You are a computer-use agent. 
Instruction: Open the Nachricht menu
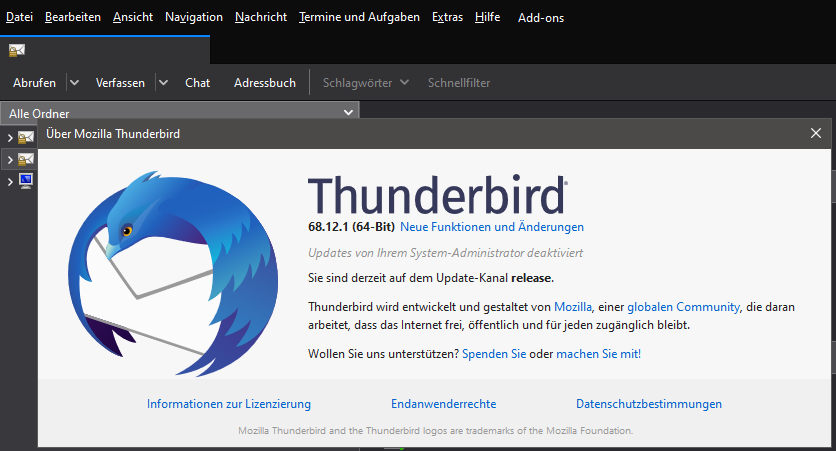click(261, 17)
